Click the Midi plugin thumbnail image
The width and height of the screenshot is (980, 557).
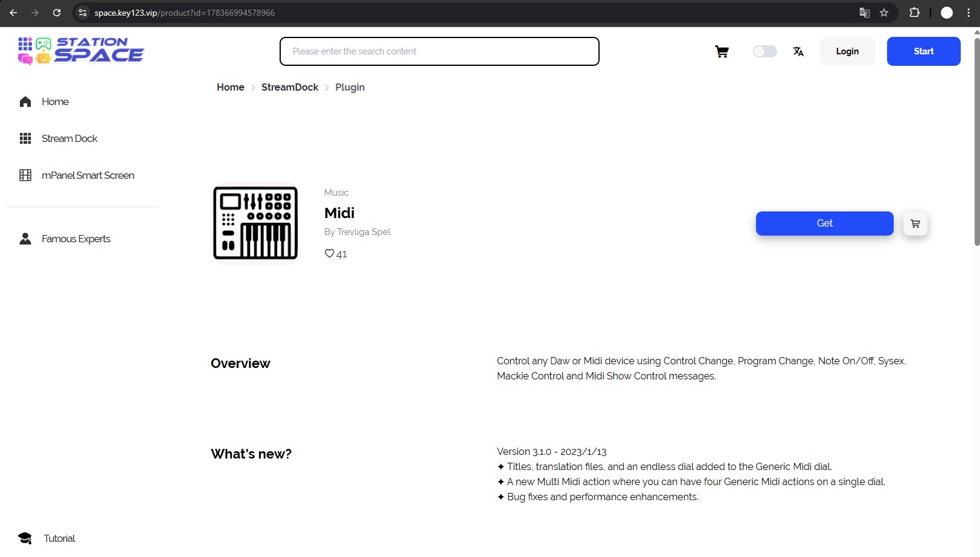click(x=255, y=224)
